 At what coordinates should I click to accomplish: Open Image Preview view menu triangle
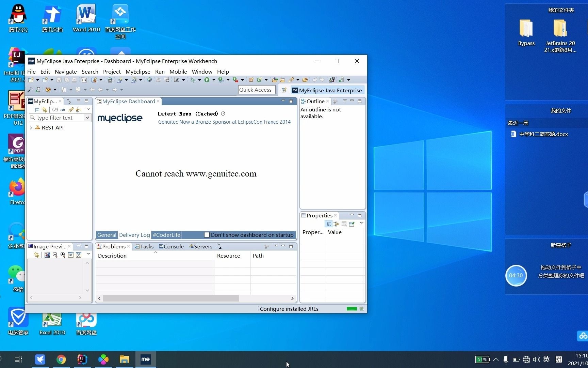(88, 254)
